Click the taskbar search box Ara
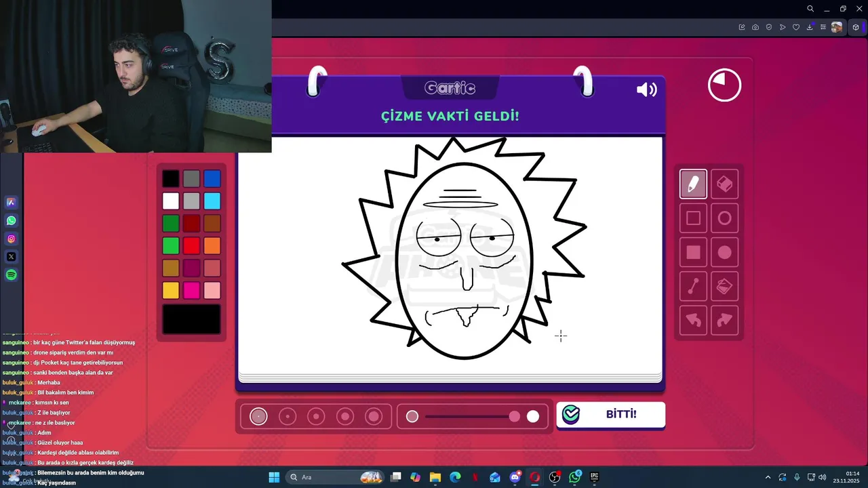This screenshot has height=488, width=868. click(x=336, y=477)
